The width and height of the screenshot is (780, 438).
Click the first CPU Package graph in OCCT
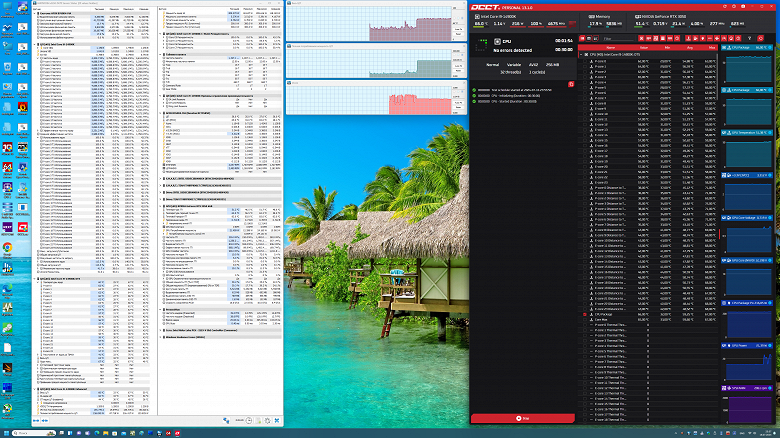(x=750, y=70)
